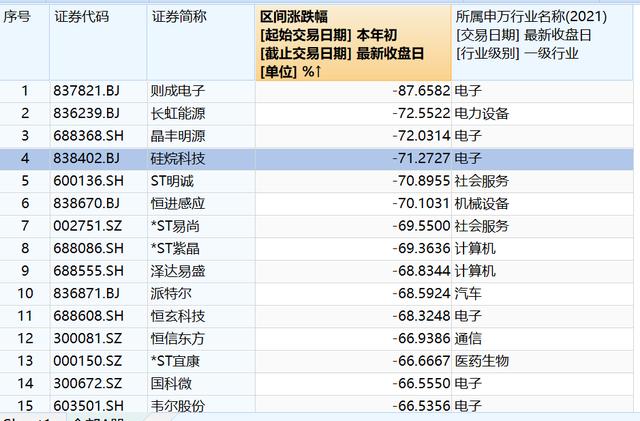Click the stock name 恒进感应
The width and height of the screenshot is (640, 421).
178,203
